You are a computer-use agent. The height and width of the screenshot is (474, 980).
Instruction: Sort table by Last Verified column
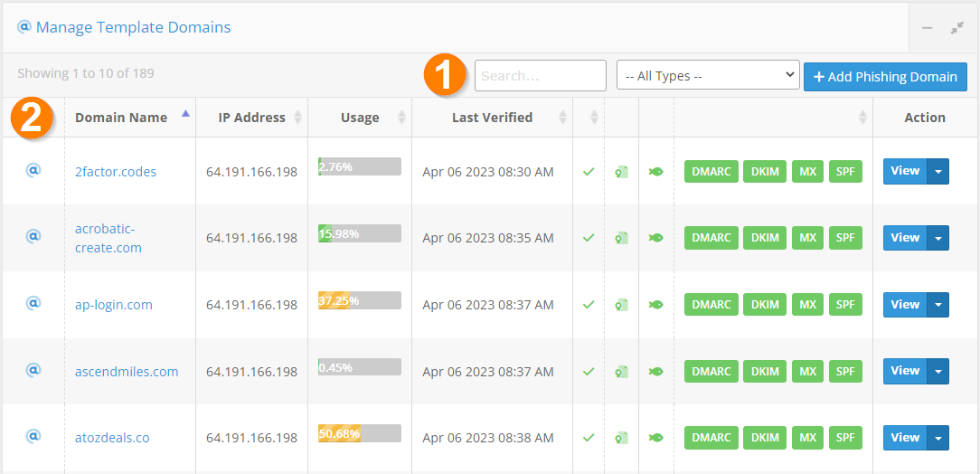point(492,118)
